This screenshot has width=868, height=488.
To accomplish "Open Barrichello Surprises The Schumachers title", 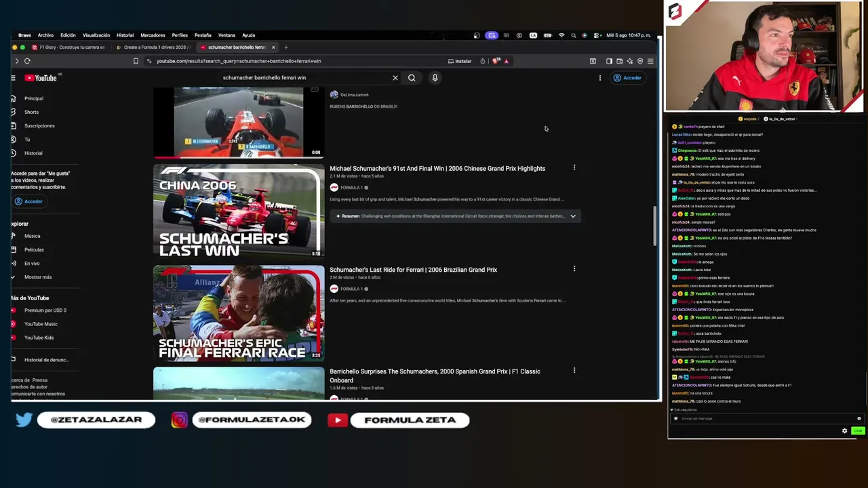I will coord(435,375).
